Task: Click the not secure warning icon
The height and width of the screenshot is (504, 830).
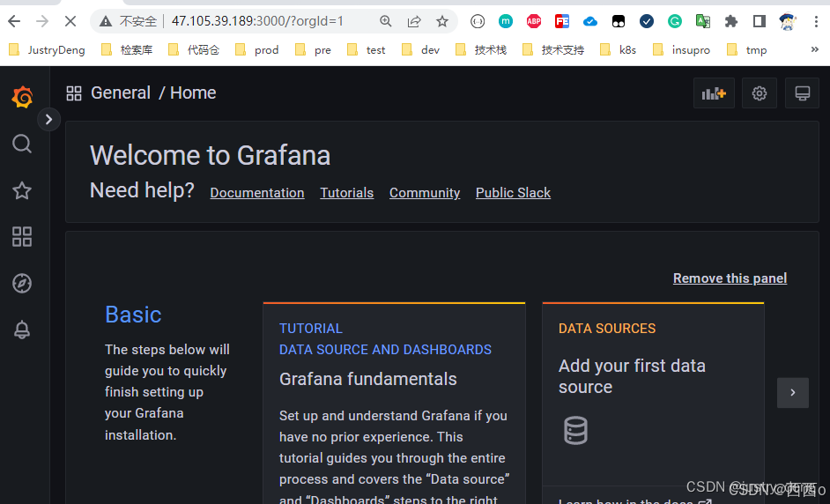Action: tap(106, 21)
